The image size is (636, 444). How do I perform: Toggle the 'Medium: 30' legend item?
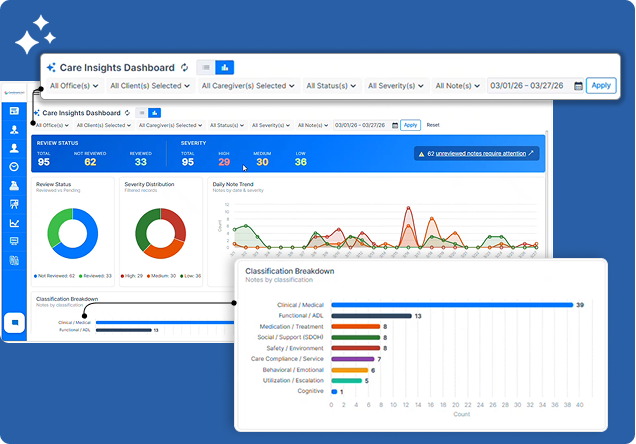tap(161, 276)
